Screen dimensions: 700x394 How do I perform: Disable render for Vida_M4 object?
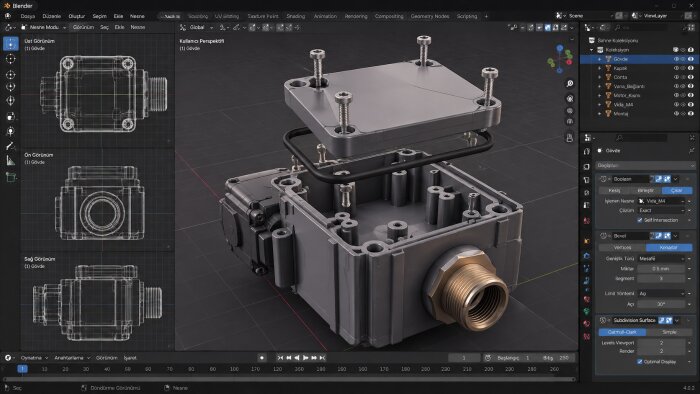691,104
